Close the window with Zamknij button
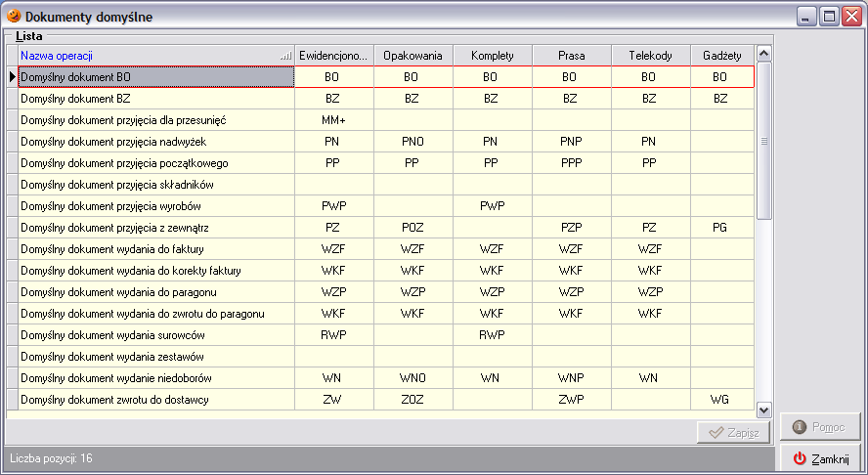Screen dimensions: 868x475 pyautogui.click(x=820, y=459)
